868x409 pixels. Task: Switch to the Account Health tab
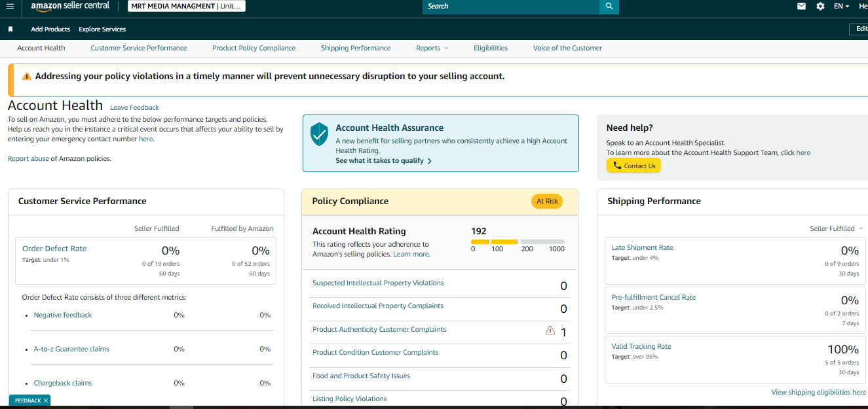[41, 48]
